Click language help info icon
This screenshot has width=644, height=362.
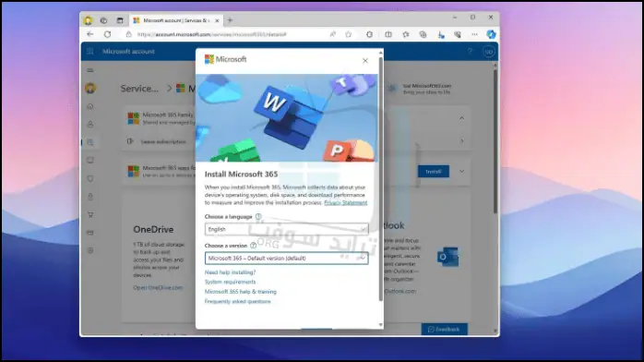258,216
